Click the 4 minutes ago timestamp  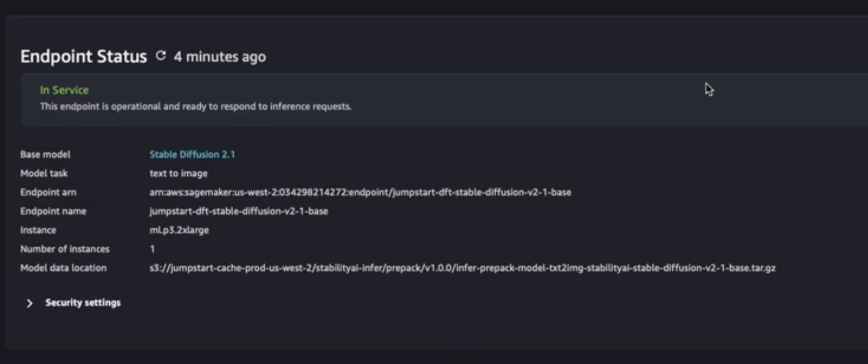click(220, 56)
